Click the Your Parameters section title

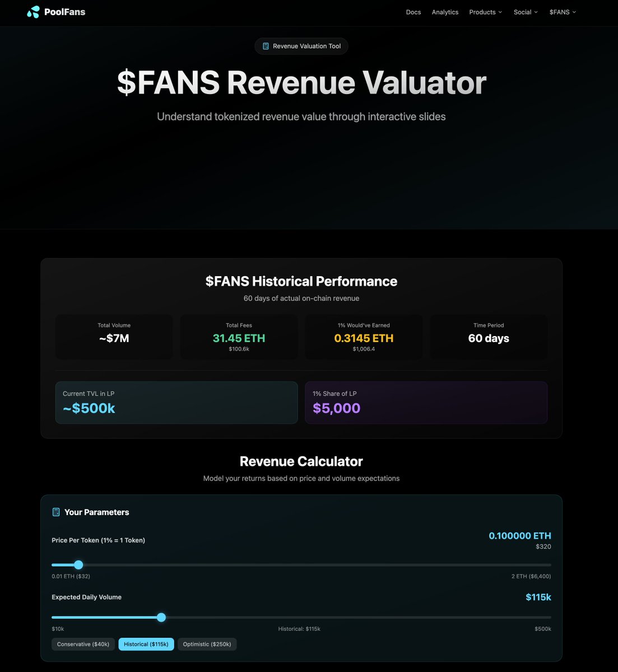click(x=96, y=512)
